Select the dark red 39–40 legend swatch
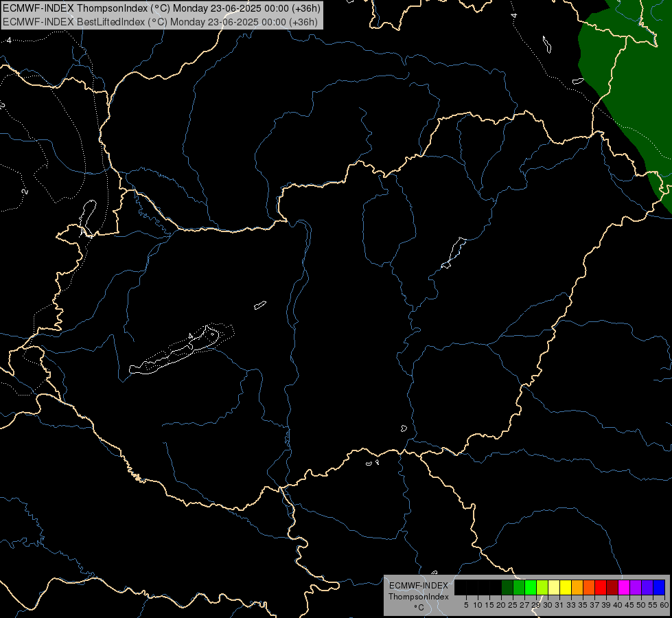This screenshot has width=672, height=618. 612,587
